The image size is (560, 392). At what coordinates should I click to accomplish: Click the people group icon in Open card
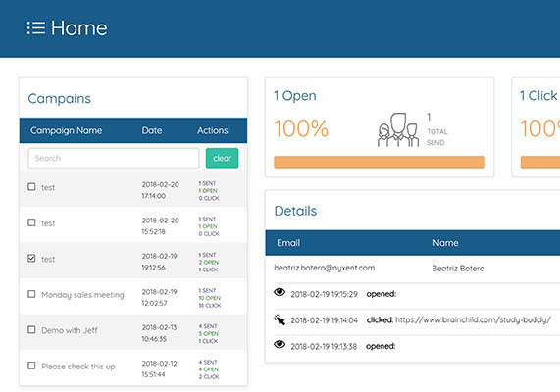(398, 129)
